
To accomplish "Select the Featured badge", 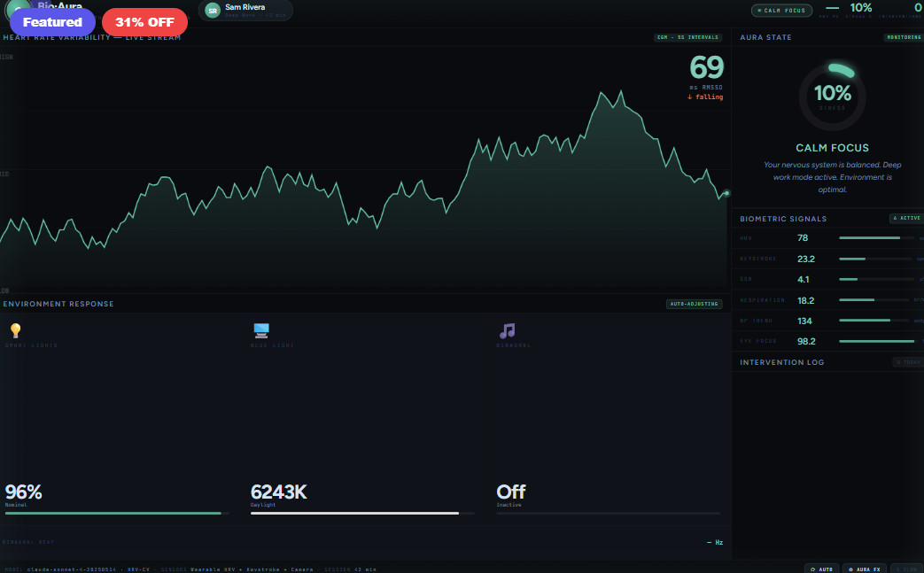I will point(52,22).
